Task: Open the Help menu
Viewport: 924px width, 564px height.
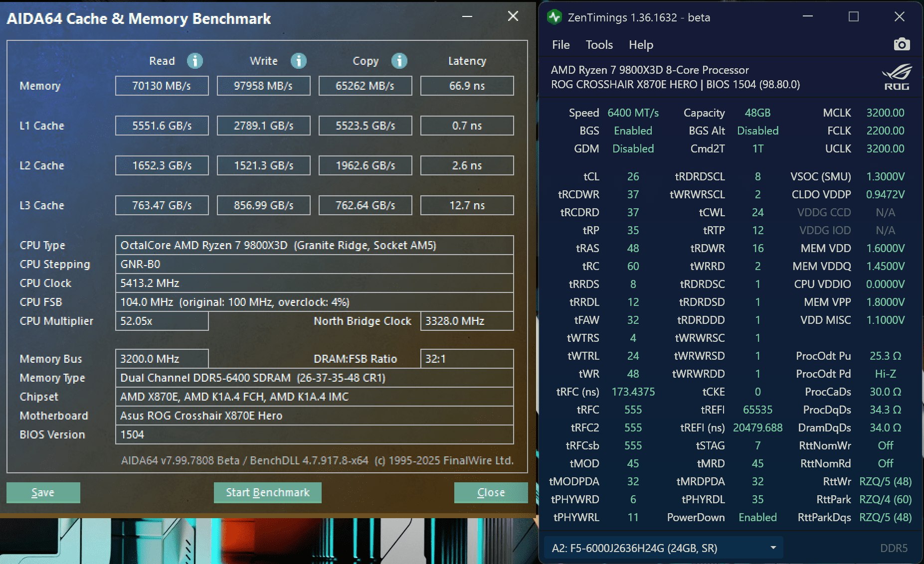Action: (x=641, y=45)
